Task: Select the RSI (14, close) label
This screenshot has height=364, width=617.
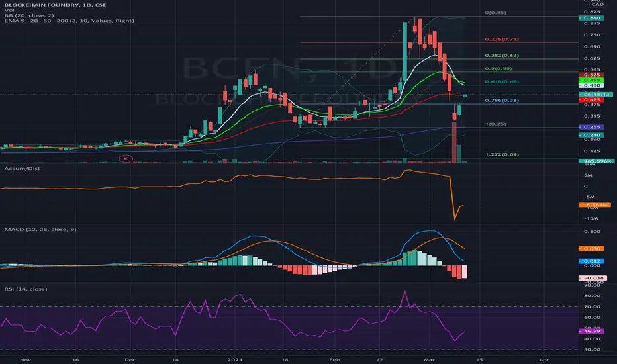Action: 26,289
